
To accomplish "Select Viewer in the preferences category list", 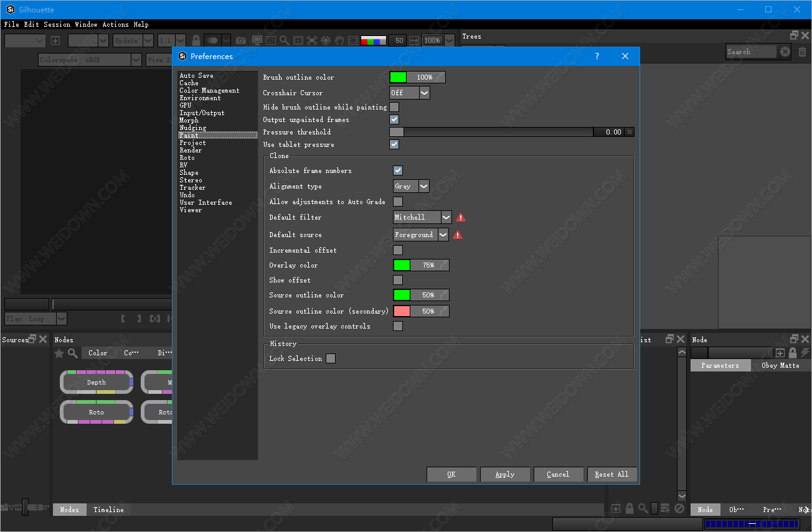I will [x=191, y=210].
